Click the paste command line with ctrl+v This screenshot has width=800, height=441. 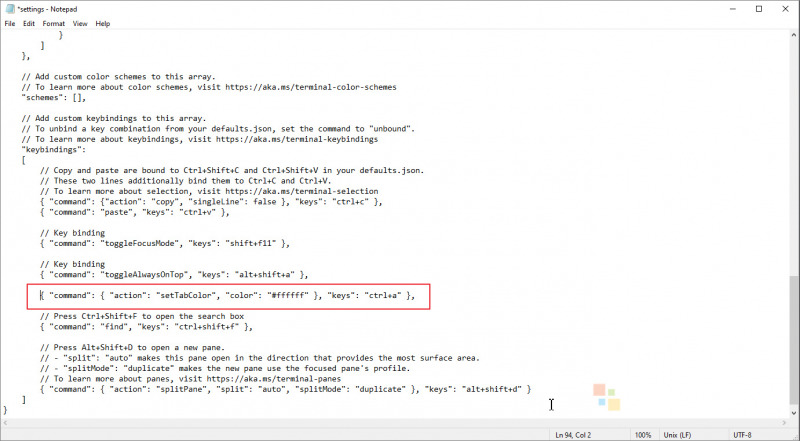tap(135, 212)
